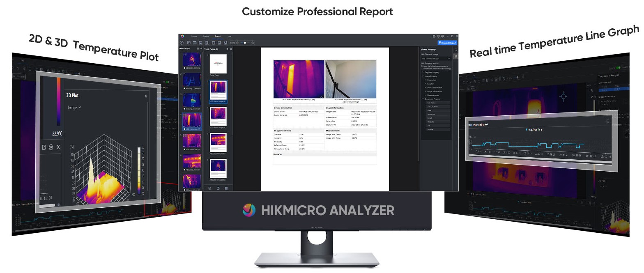
Task: Select task 2 thermal image thumbnail
Action: (192, 80)
